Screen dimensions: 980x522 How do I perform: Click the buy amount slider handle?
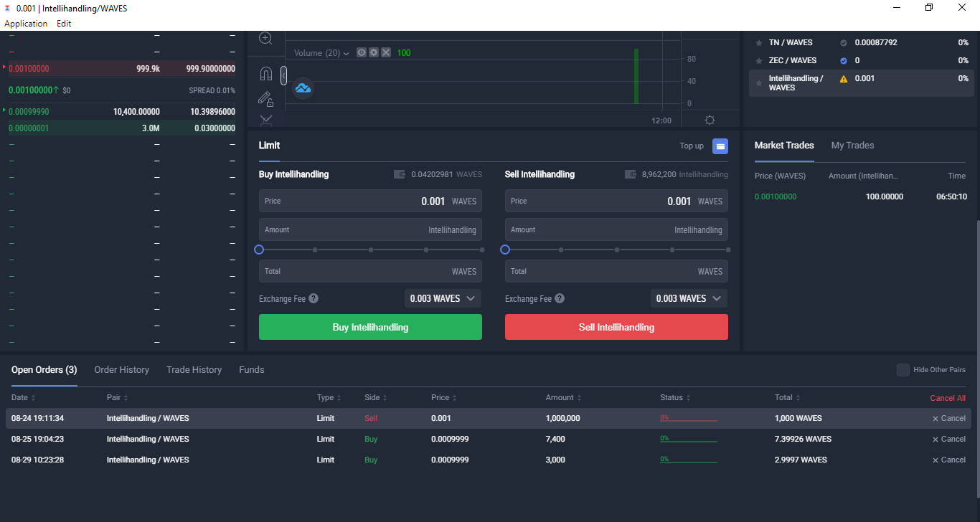tap(259, 250)
